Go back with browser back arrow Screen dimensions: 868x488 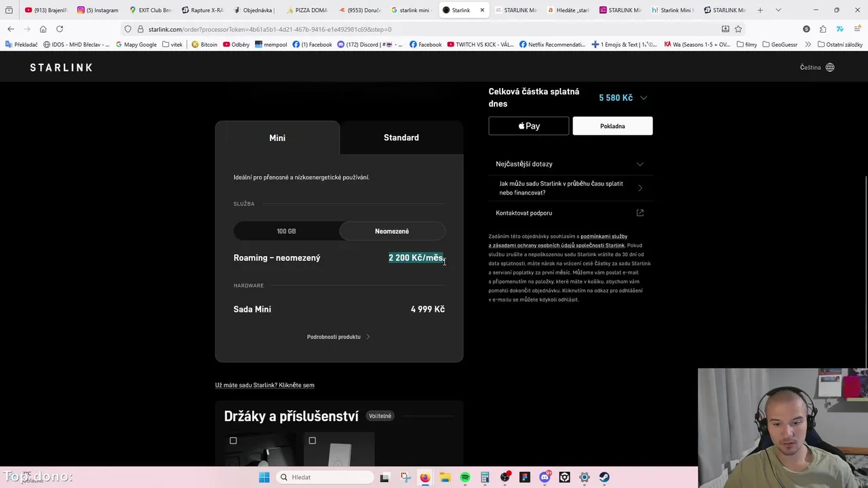[11, 29]
